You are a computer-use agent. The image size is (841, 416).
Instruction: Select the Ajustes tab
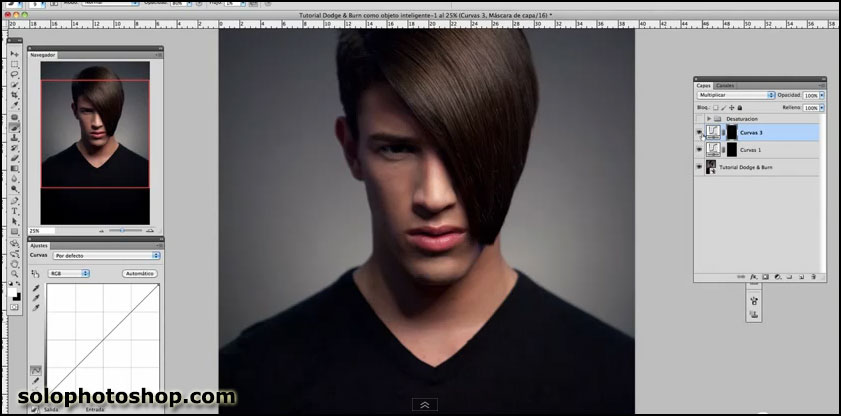coord(39,246)
